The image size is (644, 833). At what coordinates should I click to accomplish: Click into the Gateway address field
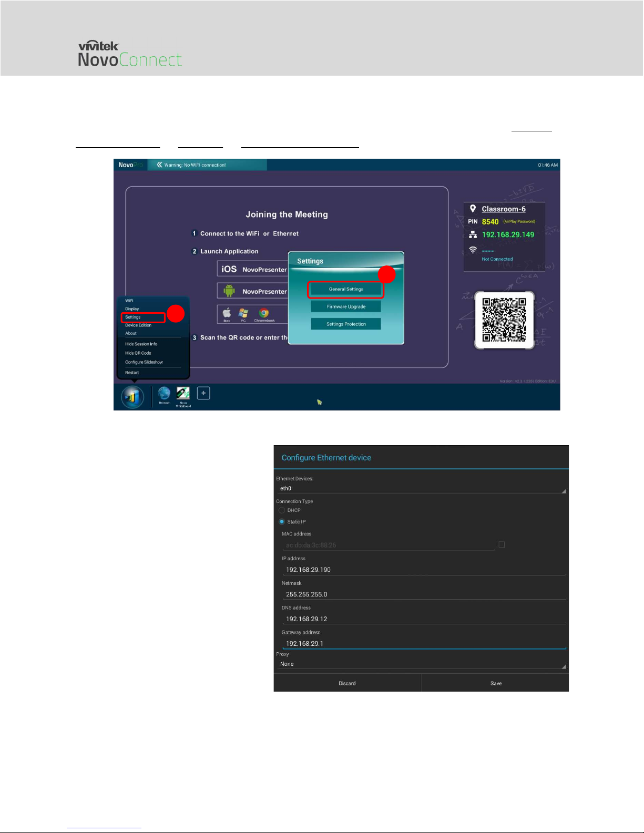[424, 644]
